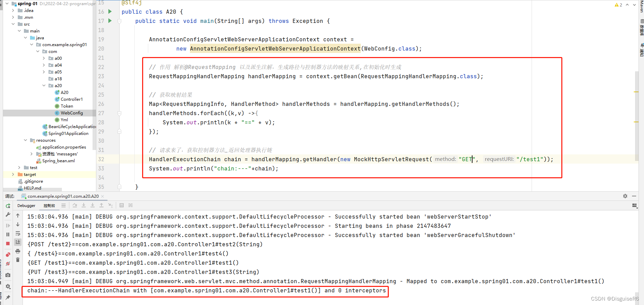Open the threads list icon next to the 控制台 tab
The image size is (644, 305).
(x=64, y=205)
